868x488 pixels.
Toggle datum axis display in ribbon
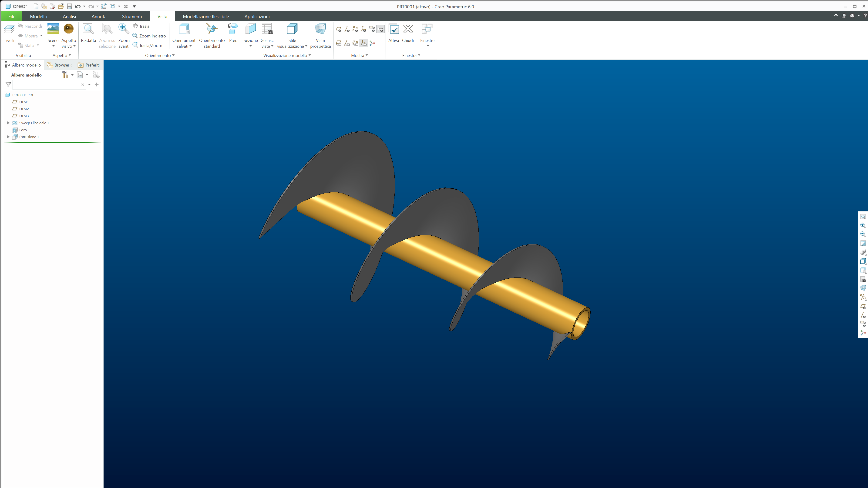pyautogui.click(x=347, y=29)
